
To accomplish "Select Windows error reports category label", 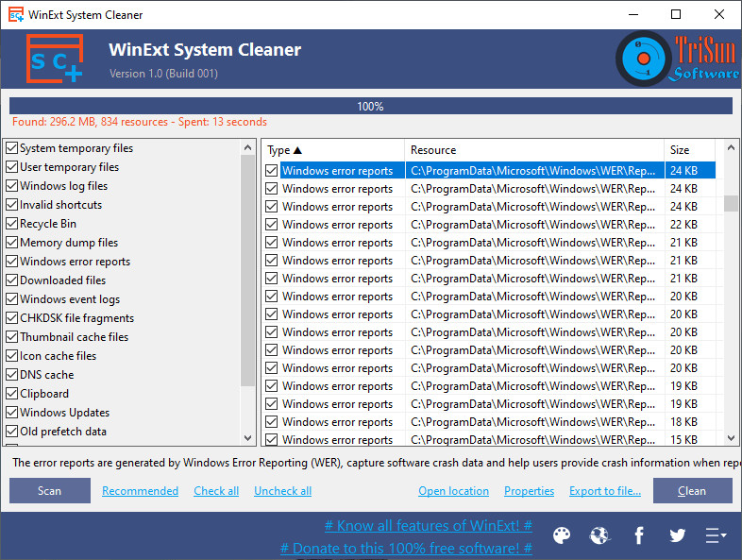I will point(75,262).
